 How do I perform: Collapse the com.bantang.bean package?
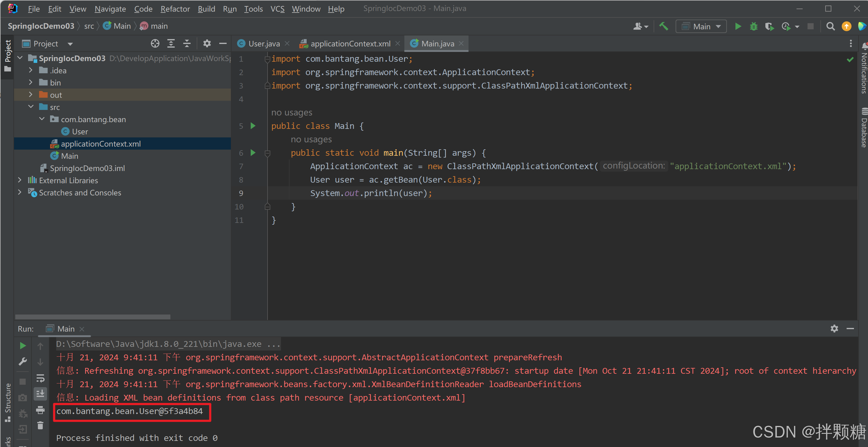point(42,119)
